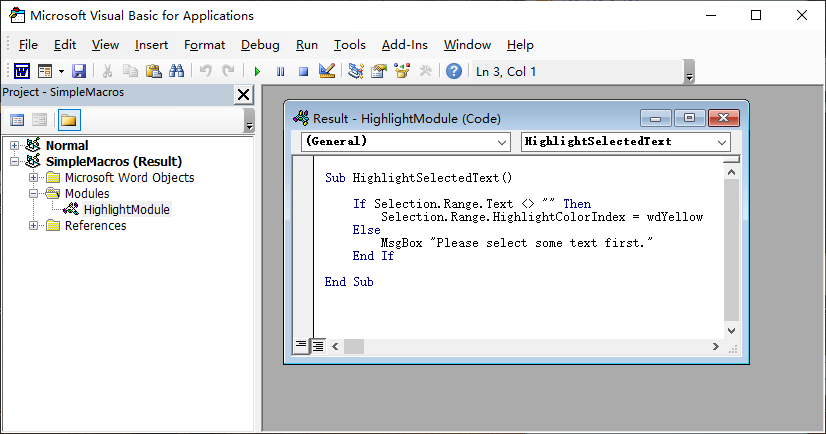This screenshot has height=434, width=826.
Task: Open the Properties Window icon
Action: (x=379, y=71)
